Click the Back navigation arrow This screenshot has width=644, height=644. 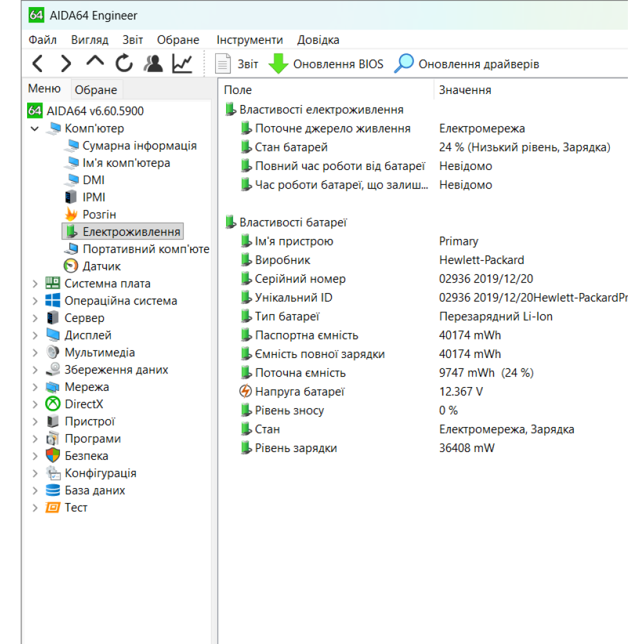pos(38,64)
